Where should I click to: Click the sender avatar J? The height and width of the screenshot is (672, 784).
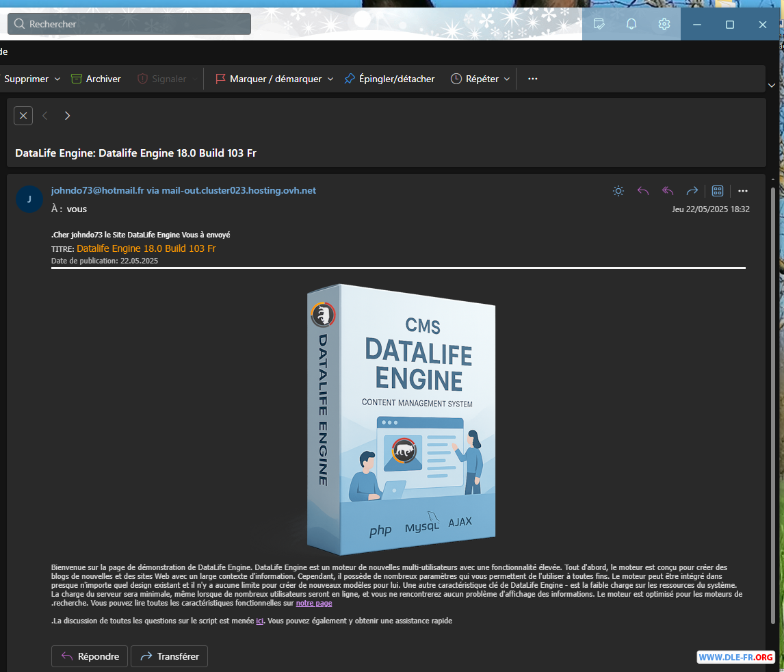point(29,199)
